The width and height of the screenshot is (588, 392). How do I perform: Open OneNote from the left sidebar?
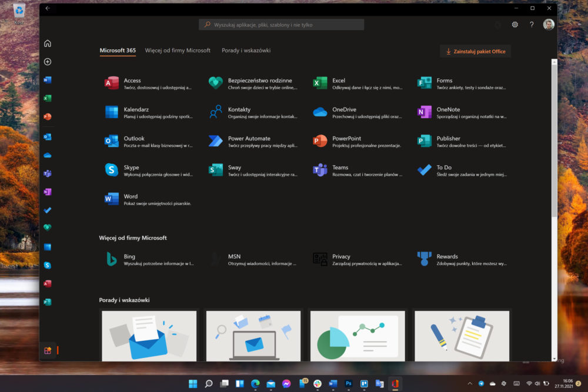[48, 192]
